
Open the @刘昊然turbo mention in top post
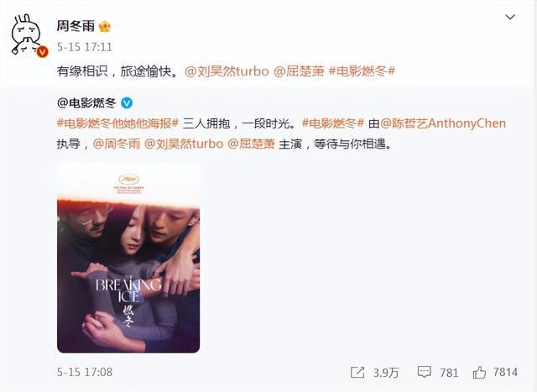[x=227, y=71]
